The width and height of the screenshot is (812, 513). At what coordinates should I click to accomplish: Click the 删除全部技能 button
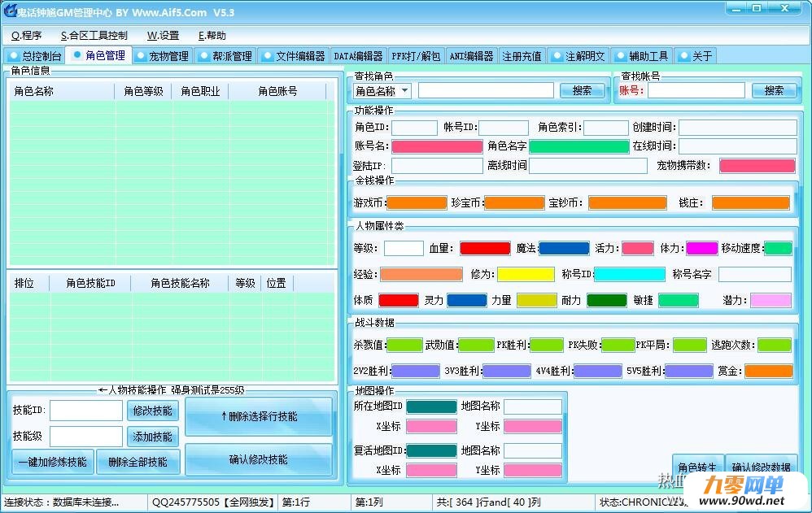[138, 462]
